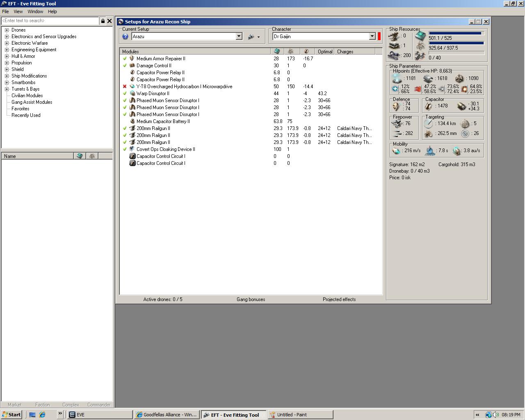
Task: Click the armor hitpoints icon
Action: (x=428, y=78)
